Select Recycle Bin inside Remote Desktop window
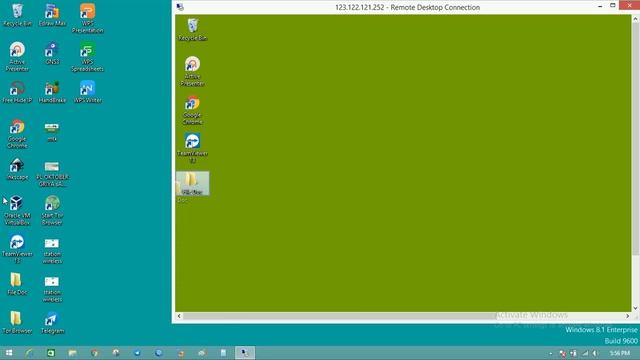Image resolution: width=640 pixels, height=360 pixels. (193, 29)
